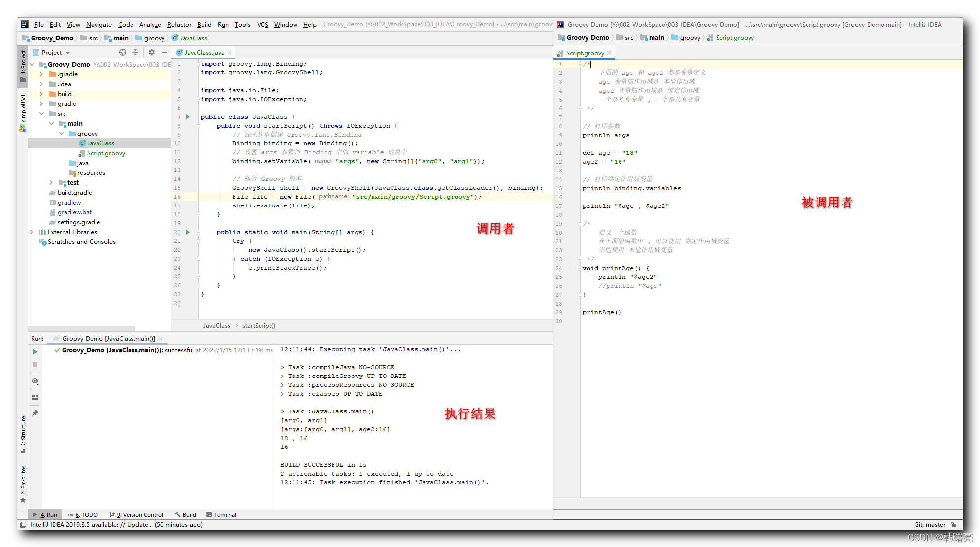
Task: Open the Refactor menu
Action: (x=179, y=24)
